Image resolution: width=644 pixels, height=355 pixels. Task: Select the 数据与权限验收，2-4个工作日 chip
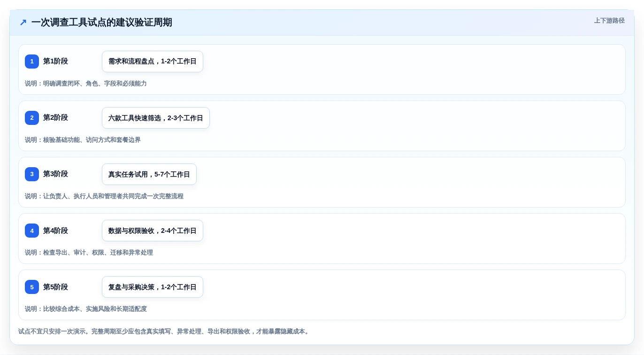(x=153, y=231)
